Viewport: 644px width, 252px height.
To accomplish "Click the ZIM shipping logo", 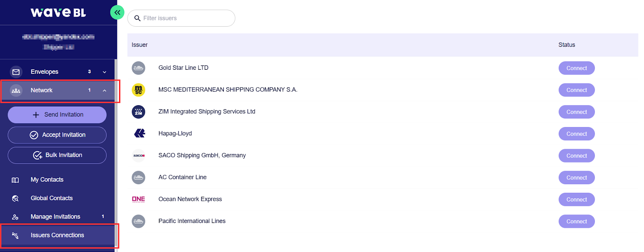I will (x=138, y=112).
